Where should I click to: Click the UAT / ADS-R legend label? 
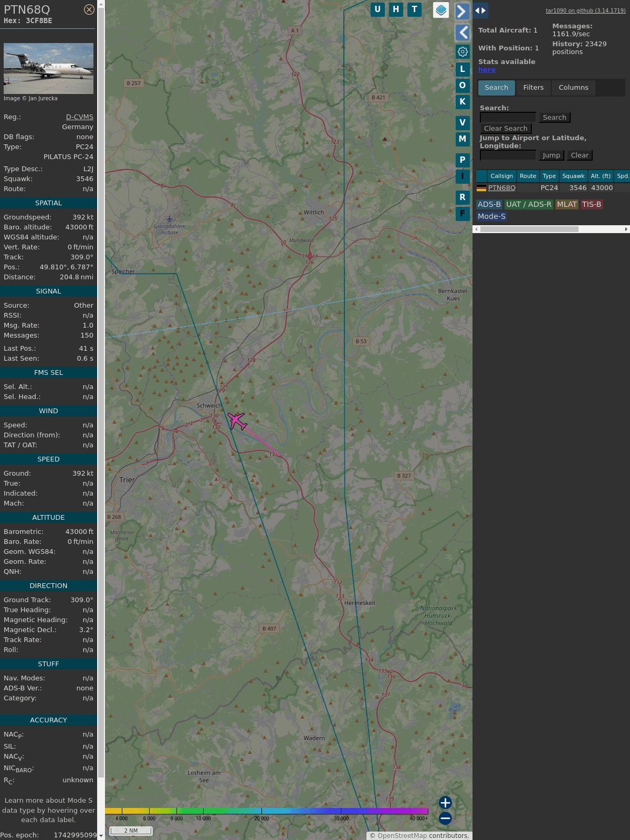(529, 204)
